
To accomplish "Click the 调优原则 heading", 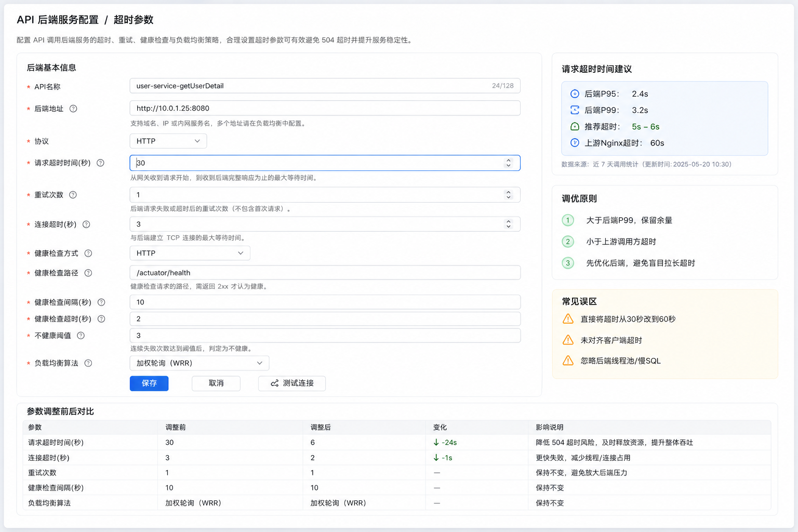I will point(579,198).
